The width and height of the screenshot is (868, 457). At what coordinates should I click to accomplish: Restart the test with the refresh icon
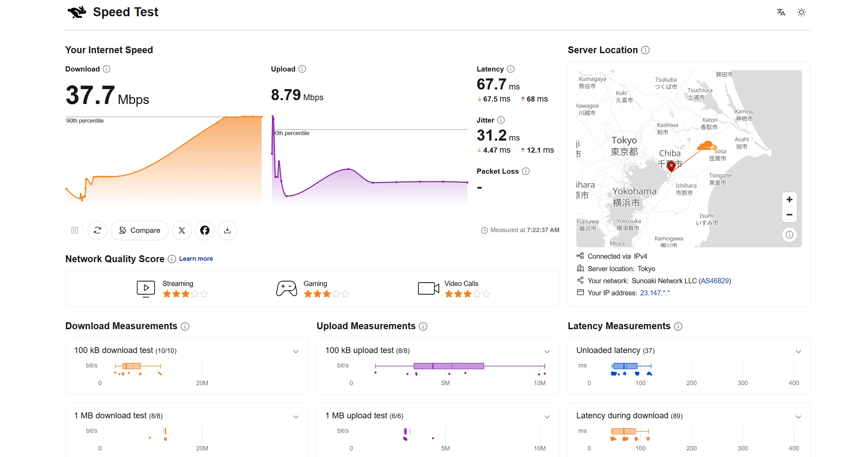pos(97,230)
